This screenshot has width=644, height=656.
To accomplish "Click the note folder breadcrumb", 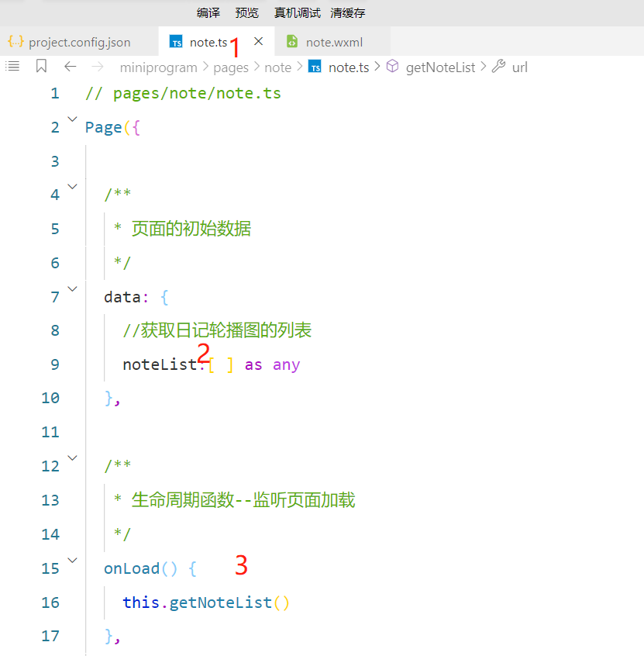I will coord(277,67).
